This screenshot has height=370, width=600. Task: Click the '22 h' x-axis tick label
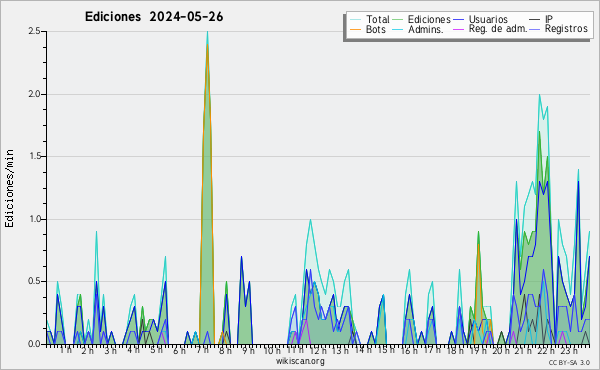tap(546, 350)
